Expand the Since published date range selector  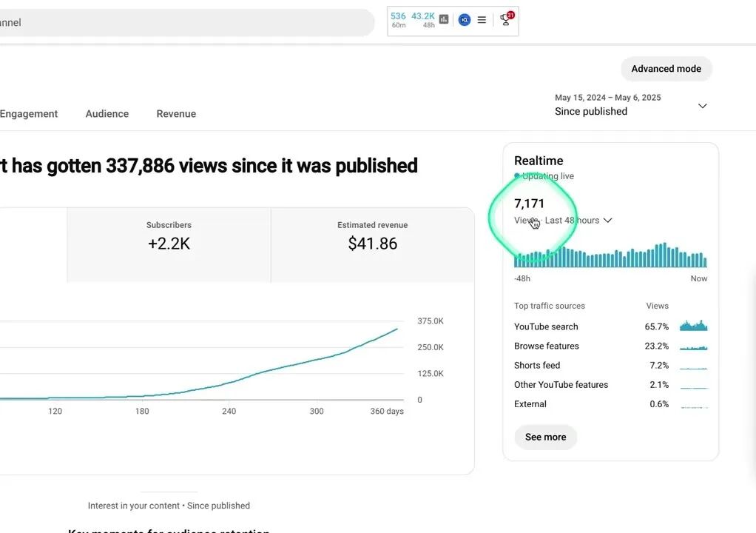click(608, 111)
